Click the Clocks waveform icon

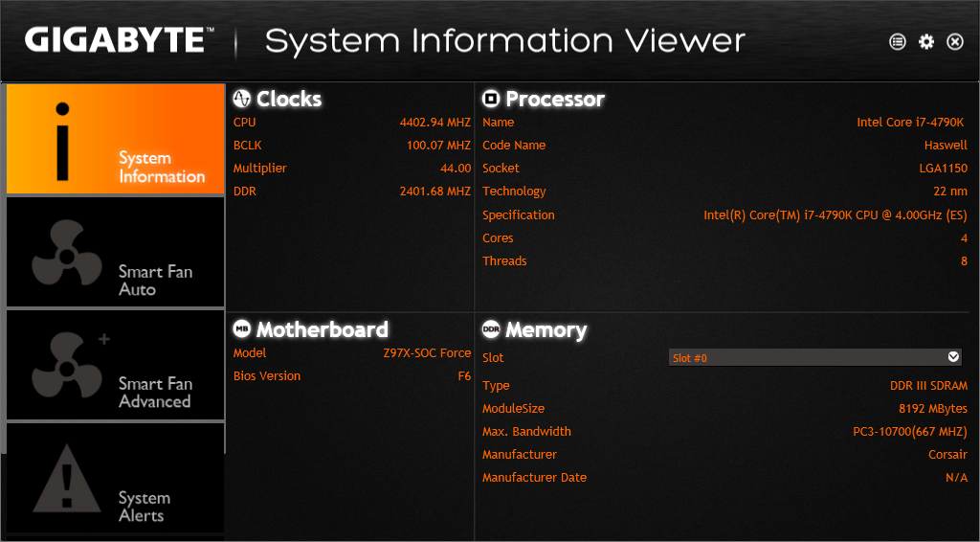242,98
